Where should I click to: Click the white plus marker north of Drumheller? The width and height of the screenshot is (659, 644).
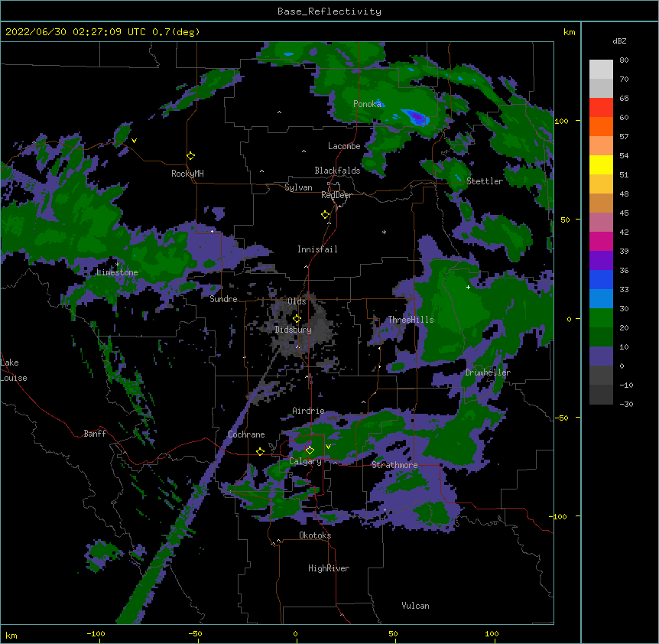click(x=468, y=287)
